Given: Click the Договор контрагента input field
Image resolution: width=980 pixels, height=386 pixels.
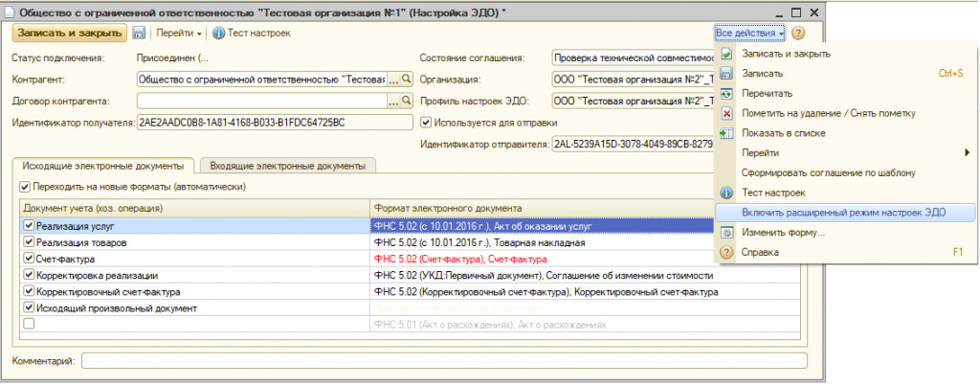Looking at the screenshot, I should pyautogui.click(x=262, y=101).
